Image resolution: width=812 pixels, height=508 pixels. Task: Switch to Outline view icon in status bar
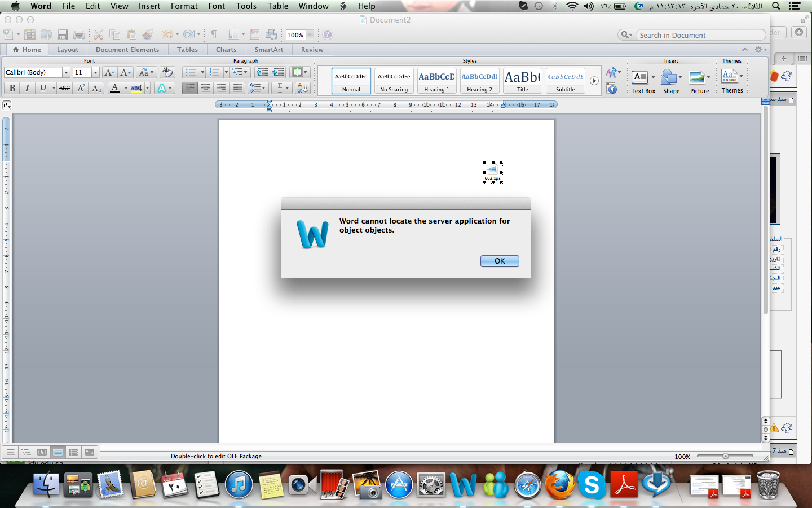[26, 452]
